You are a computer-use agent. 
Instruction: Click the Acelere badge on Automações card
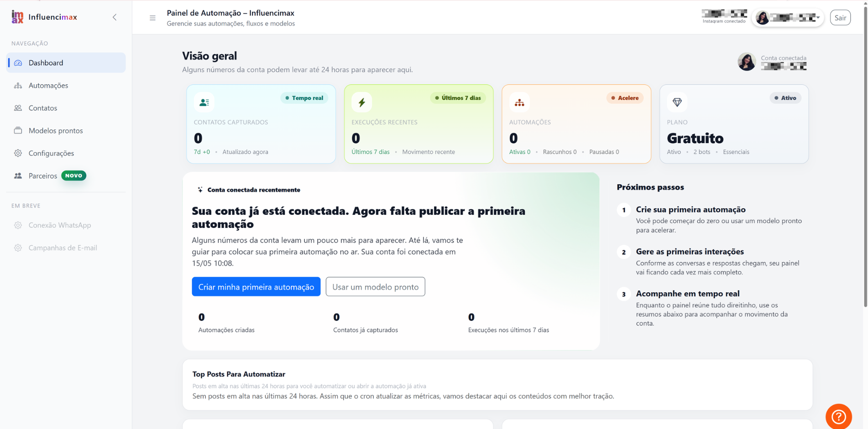625,98
